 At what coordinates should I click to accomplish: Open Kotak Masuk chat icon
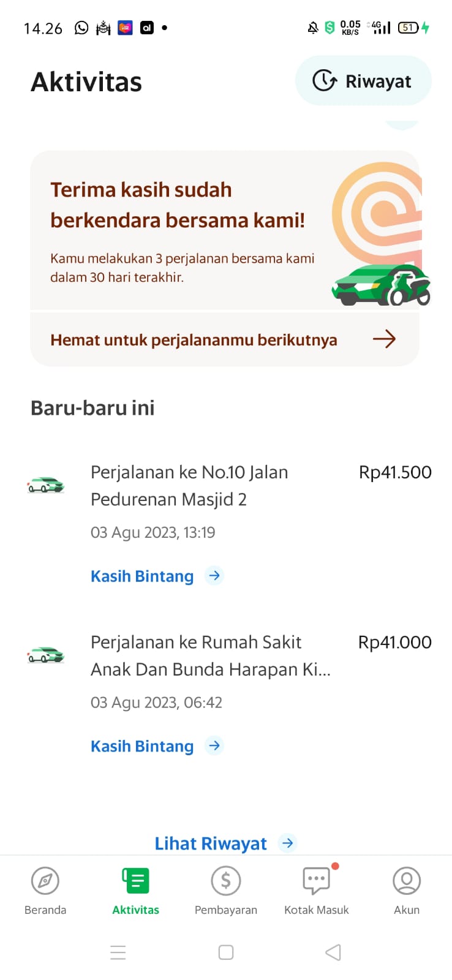click(316, 881)
